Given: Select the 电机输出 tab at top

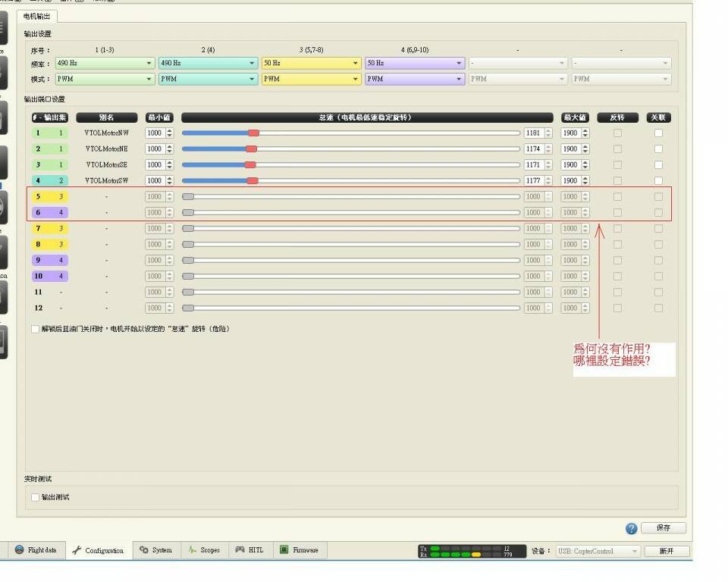Looking at the screenshot, I should pos(37,16).
